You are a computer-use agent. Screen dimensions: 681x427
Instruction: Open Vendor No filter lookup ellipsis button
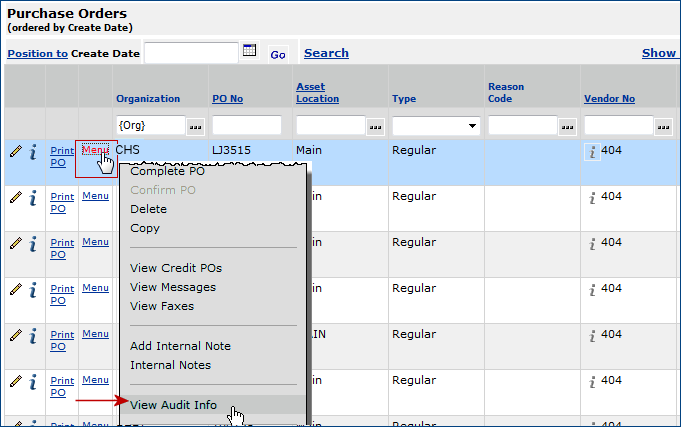(662, 126)
